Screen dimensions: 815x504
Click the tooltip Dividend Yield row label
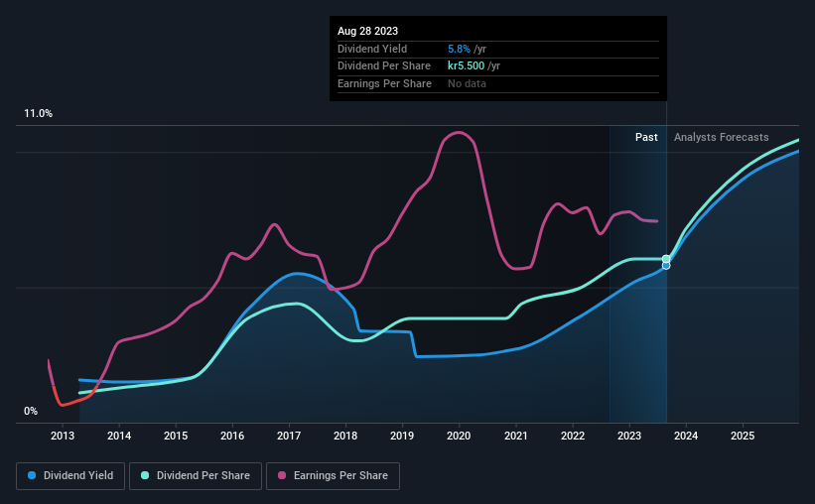(x=372, y=49)
